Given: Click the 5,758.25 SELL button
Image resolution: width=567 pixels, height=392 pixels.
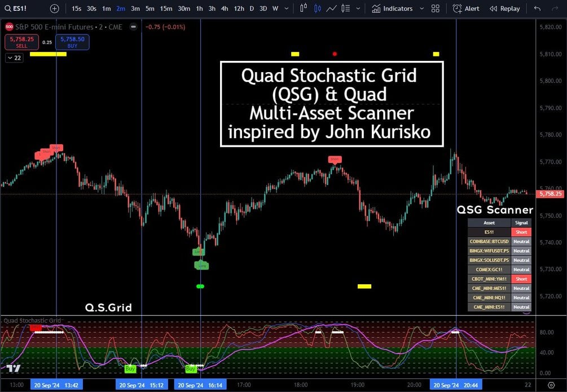Looking at the screenshot, I should coord(21,42).
